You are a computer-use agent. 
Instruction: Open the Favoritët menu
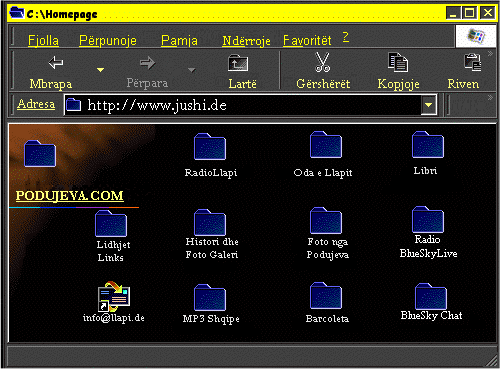(307, 41)
